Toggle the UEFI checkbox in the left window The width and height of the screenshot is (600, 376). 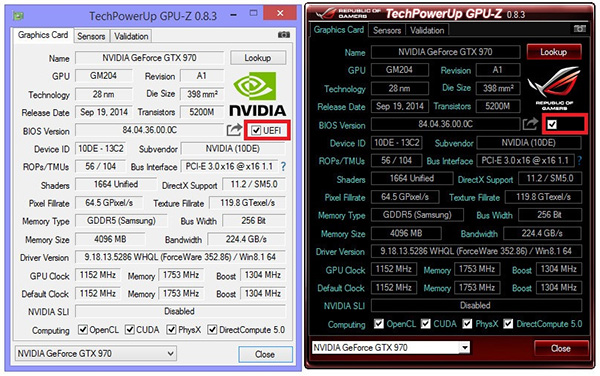[x=256, y=131]
